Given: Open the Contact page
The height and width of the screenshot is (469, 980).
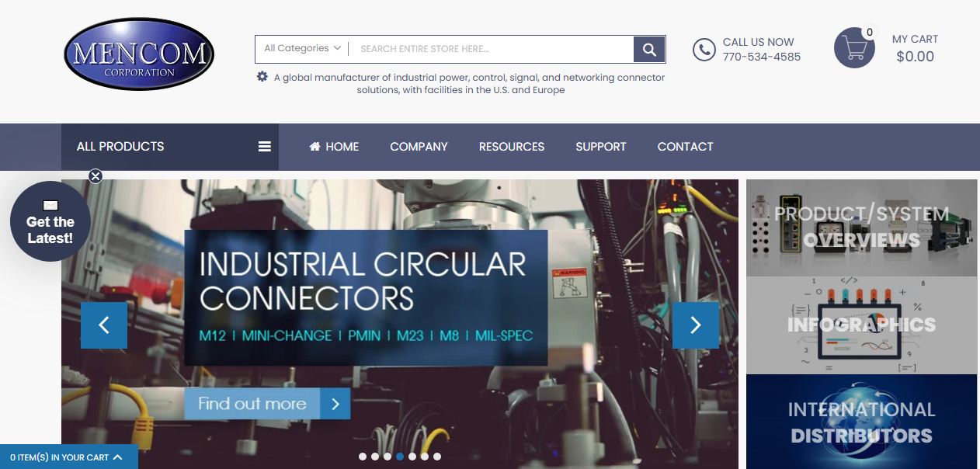Looking at the screenshot, I should tap(685, 147).
